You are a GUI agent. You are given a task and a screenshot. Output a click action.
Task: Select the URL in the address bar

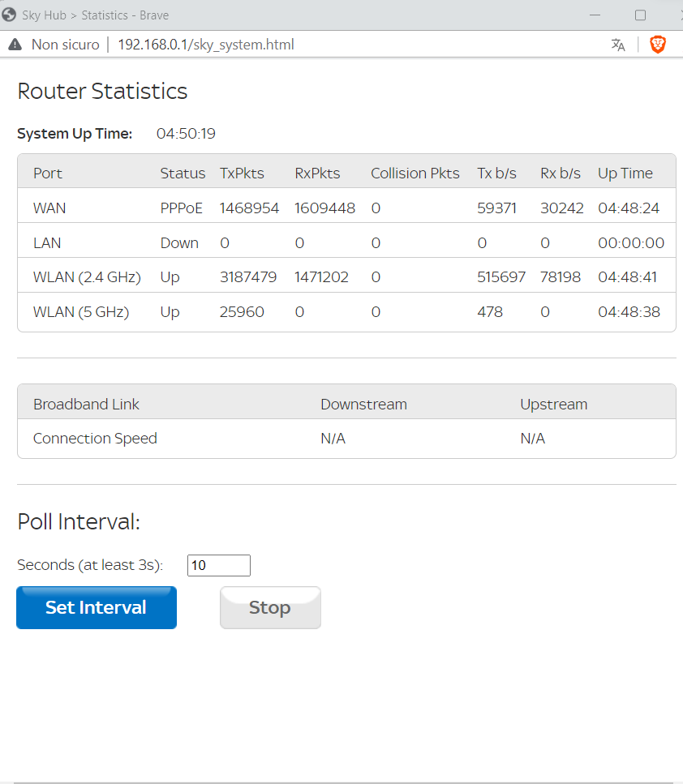point(206,45)
